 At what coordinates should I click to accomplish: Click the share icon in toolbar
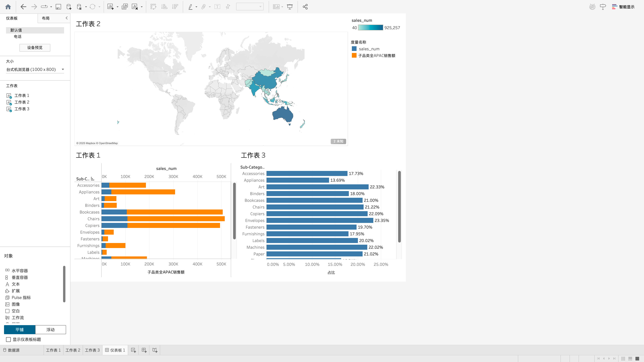click(x=305, y=7)
